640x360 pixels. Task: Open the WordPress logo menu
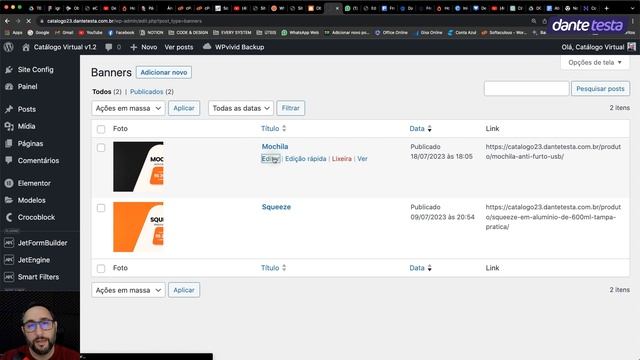pos(9,47)
